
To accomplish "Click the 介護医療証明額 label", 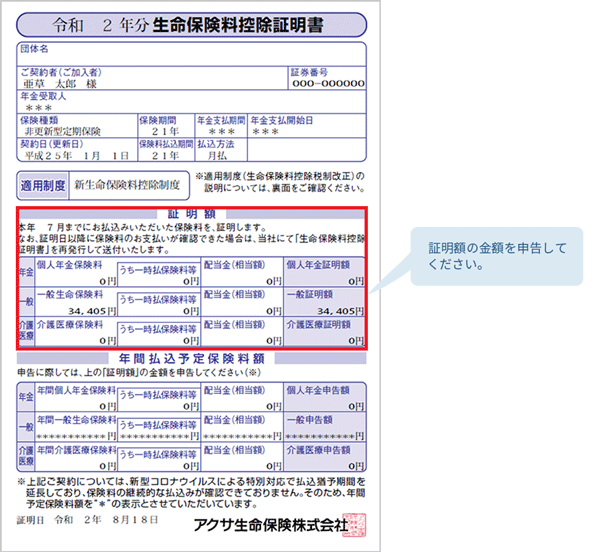I will pyautogui.click(x=319, y=324).
